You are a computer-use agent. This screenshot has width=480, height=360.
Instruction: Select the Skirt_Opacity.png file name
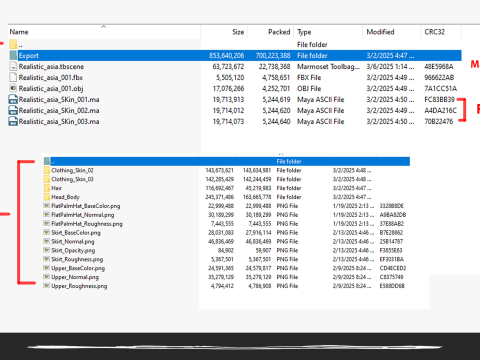pyautogui.click(x=73, y=250)
